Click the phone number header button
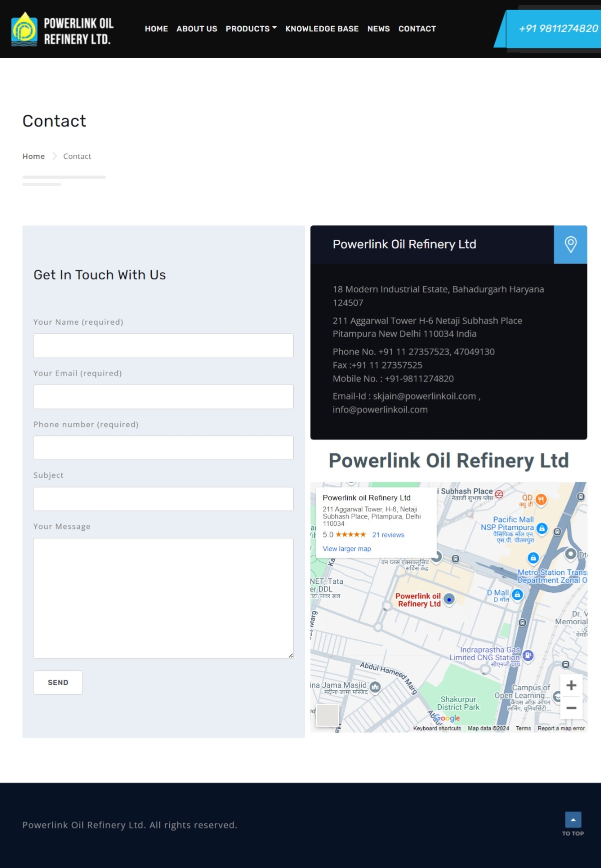Screen dimensions: 601x868 pyautogui.click(x=558, y=28)
